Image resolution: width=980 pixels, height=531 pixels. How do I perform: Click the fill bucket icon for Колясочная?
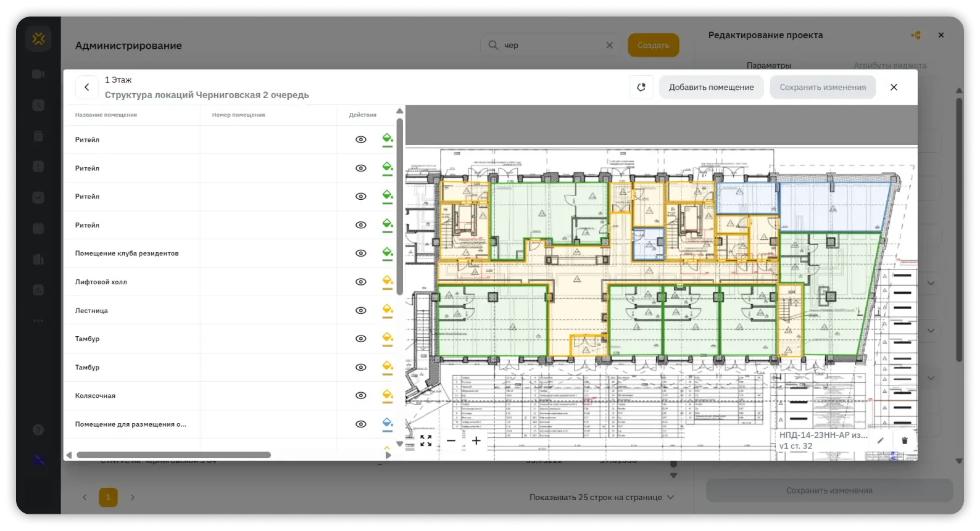click(388, 396)
